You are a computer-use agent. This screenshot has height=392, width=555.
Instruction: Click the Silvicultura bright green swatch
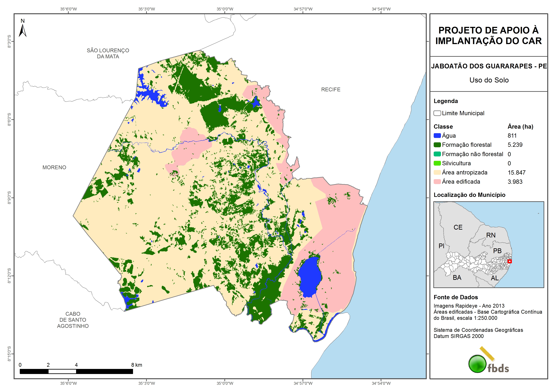point(437,163)
